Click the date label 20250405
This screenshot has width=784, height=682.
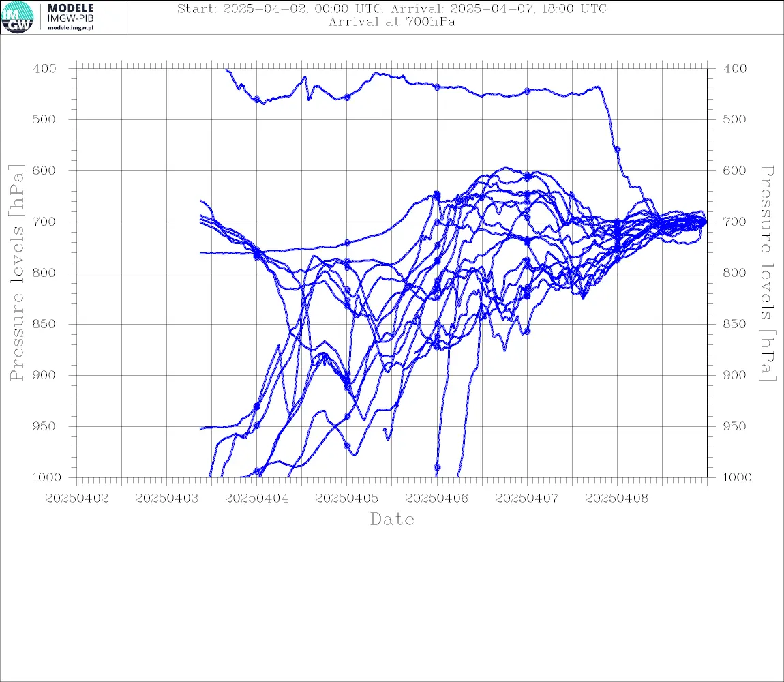[346, 499]
